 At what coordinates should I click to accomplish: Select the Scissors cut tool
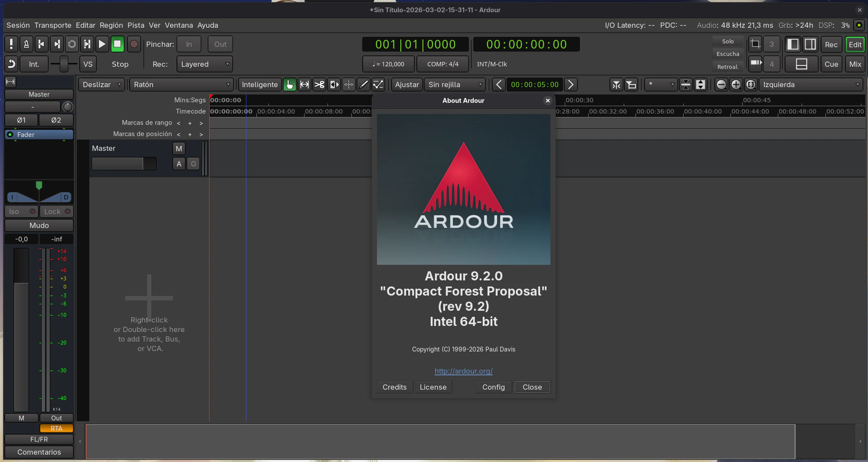(x=319, y=85)
